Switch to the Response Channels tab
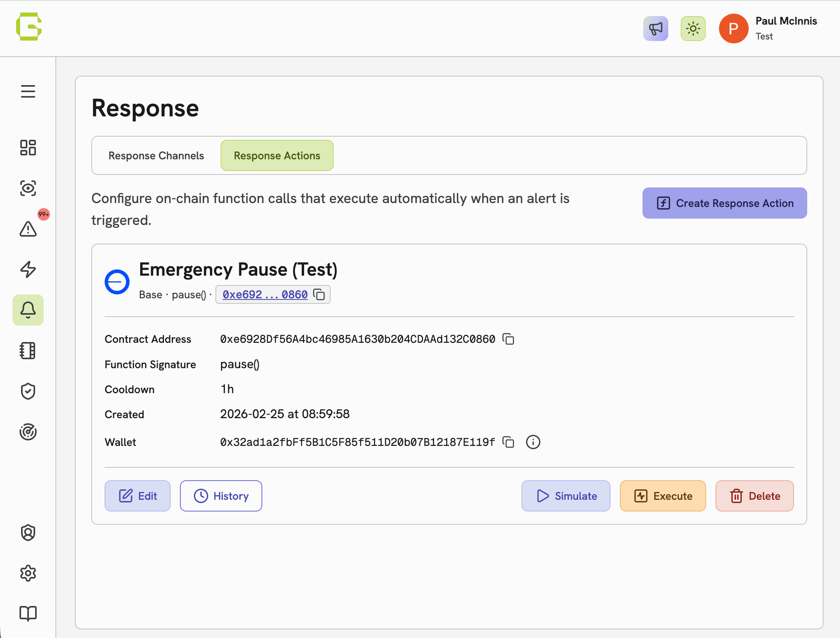 pos(156,155)
